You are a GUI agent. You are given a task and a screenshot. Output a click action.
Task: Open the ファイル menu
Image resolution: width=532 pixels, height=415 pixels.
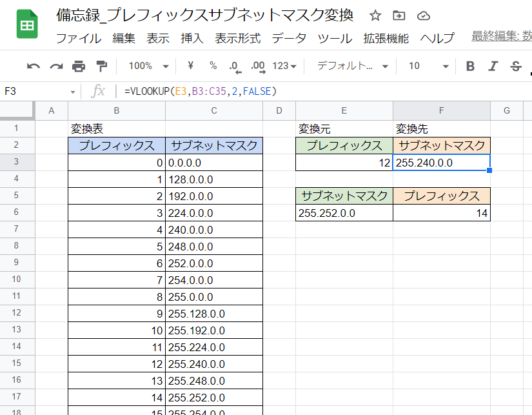click(x=79, y=38)
